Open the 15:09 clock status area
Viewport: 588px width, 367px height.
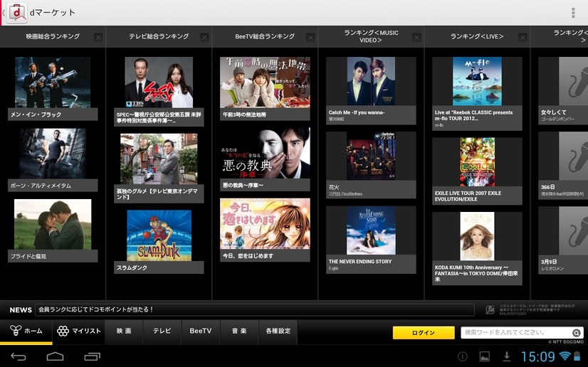pyautogui.click(x=537, y=356)
